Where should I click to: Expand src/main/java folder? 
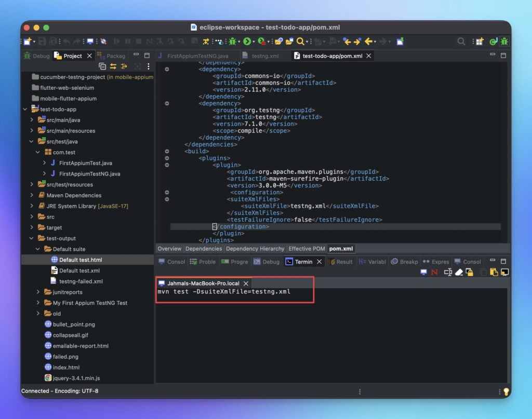point(32,120)
